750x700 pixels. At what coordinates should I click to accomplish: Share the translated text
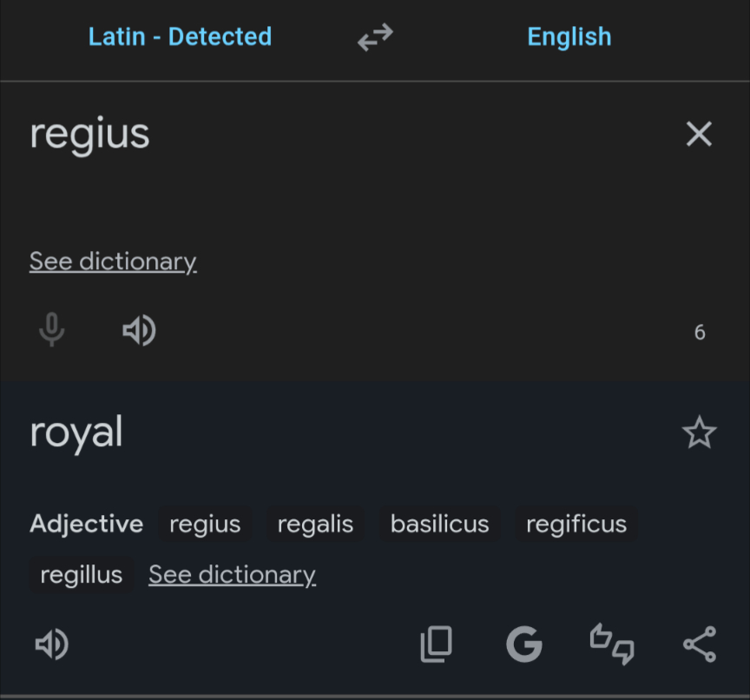(x=699, y=644)
